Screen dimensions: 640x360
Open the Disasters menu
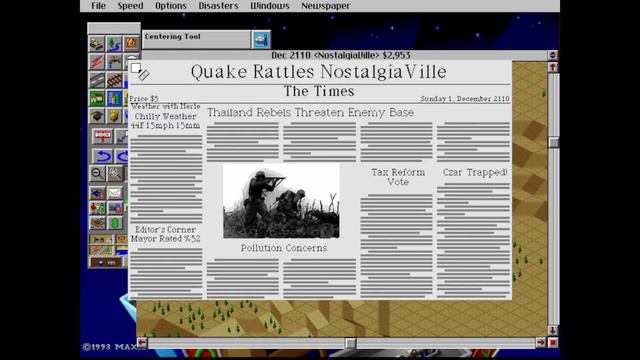(x=218, y=6)
